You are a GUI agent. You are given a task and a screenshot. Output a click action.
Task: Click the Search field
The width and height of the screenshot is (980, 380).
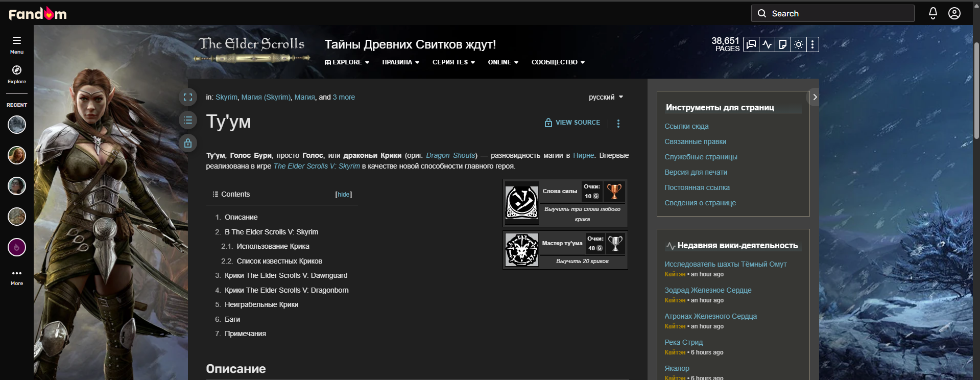pyautogui.click(x=832, y=13)
